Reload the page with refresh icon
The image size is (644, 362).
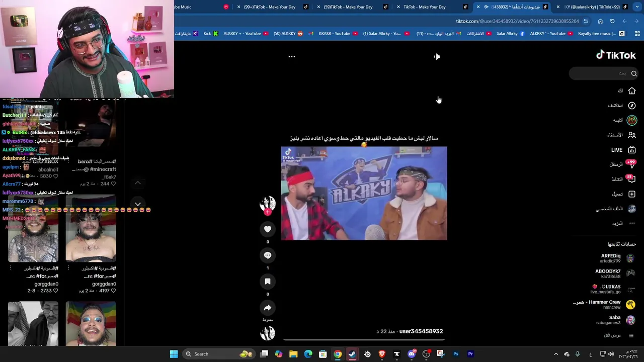(612, 21)
